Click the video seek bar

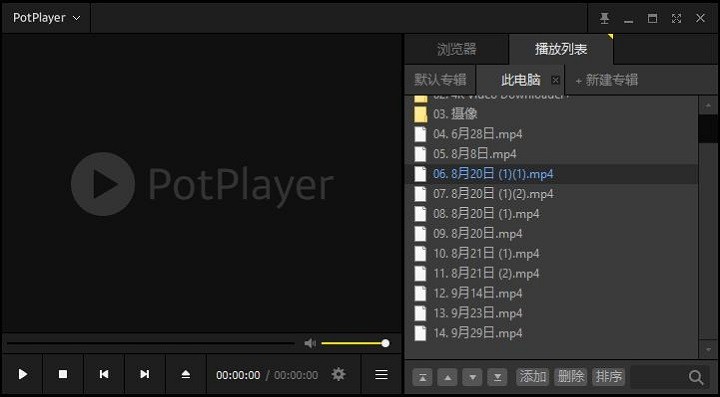point(151,343)
